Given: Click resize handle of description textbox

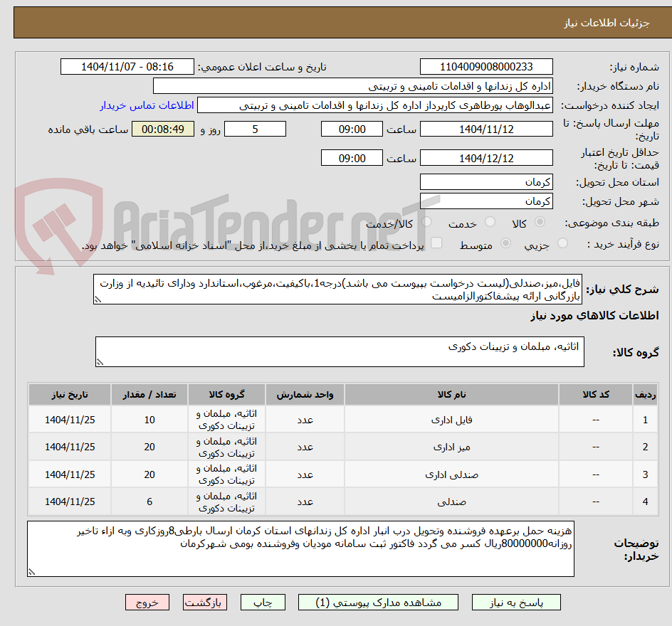Looking at the screenshot, I should click(98, 299).
